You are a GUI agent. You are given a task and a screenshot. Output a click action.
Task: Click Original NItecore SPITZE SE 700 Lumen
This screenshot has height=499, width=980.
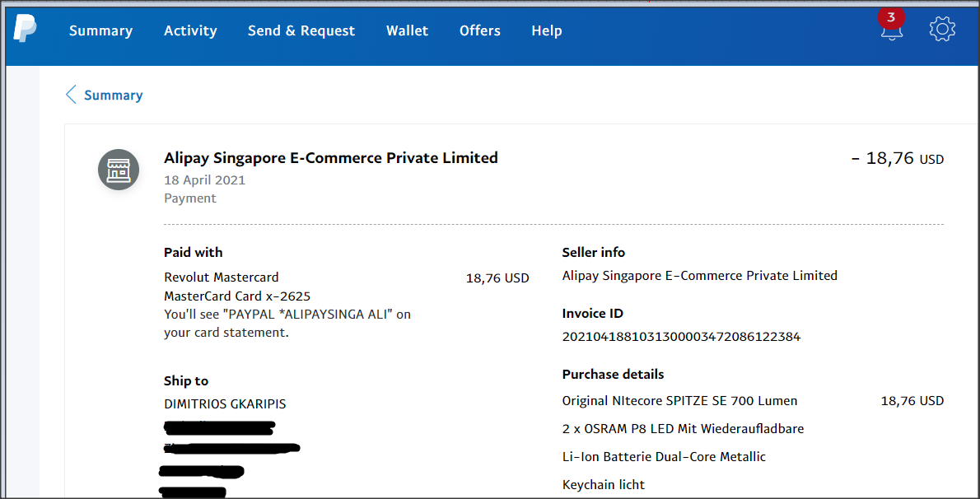point(679,401)
